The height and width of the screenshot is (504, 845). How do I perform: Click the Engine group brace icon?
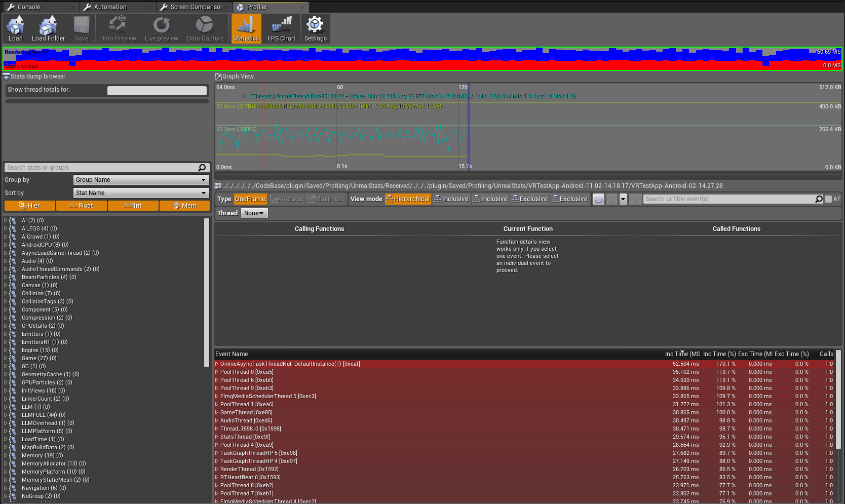13,350
